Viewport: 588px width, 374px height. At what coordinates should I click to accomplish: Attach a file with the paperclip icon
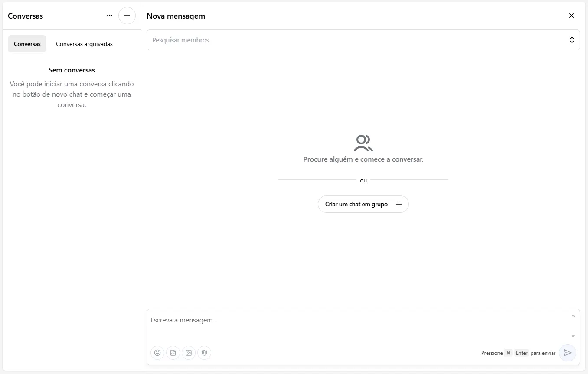tap(204, 353)
